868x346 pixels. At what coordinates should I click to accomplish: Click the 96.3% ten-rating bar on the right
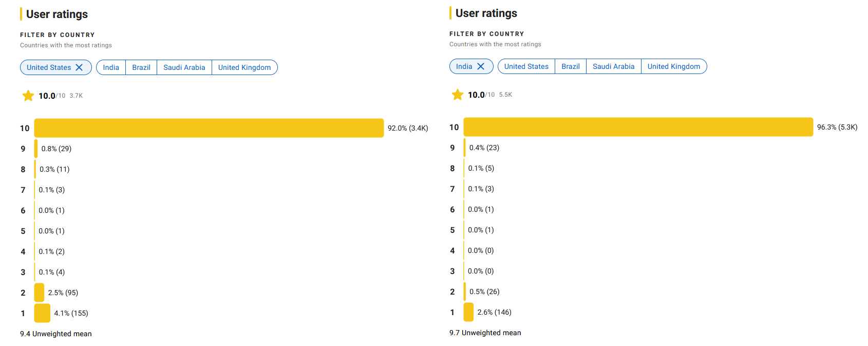pyautogui.click(x=638, y=127)
